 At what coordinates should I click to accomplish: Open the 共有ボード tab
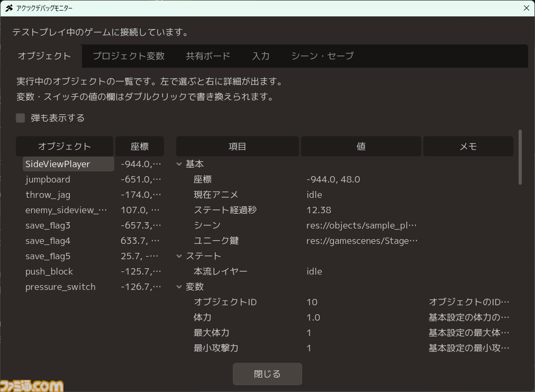pyautogui.click(x=208, y=56)
